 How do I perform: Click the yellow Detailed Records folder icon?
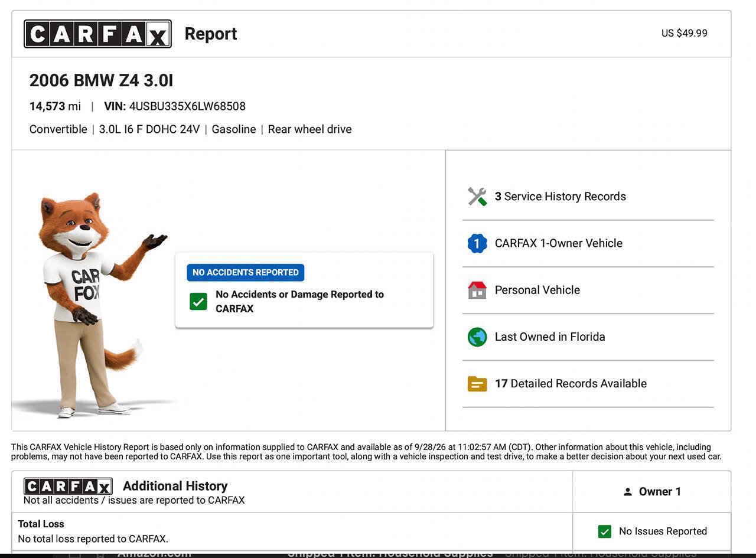pyautogui.click(x=477, y=384)
